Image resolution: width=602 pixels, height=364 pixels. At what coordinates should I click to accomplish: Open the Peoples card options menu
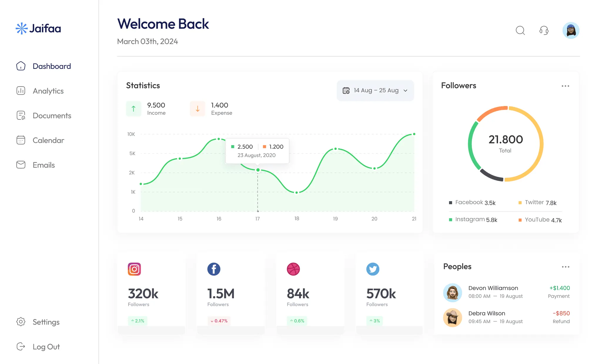[565, 267]
